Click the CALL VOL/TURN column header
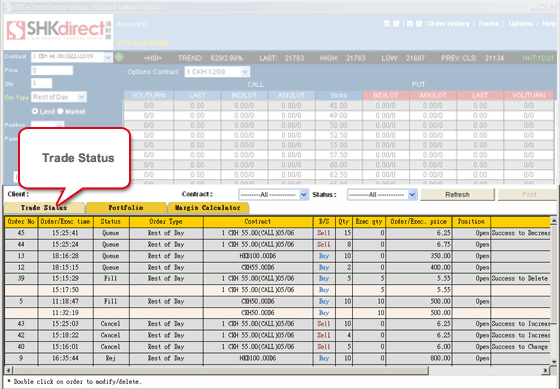The image size is (560, 389). click(149, 95)
